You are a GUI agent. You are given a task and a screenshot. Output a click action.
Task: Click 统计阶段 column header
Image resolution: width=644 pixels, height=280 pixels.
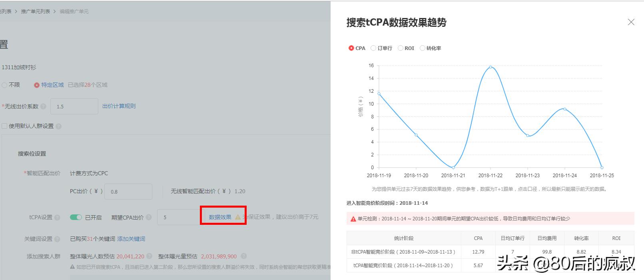point(404,238)
